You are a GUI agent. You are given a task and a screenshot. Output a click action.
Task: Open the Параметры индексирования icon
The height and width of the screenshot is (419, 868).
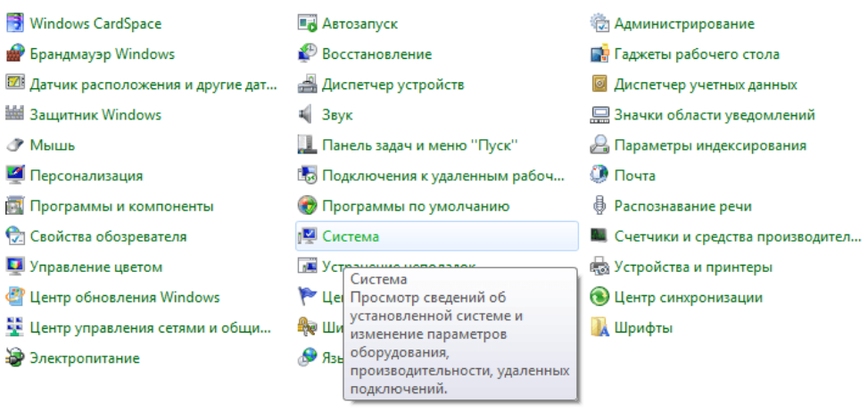(599, 145)
